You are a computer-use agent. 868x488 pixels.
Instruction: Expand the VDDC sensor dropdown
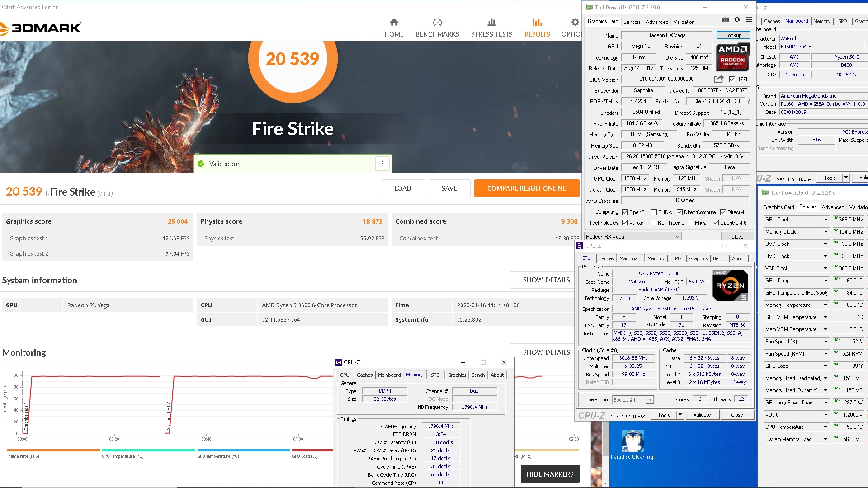point(826,415)
